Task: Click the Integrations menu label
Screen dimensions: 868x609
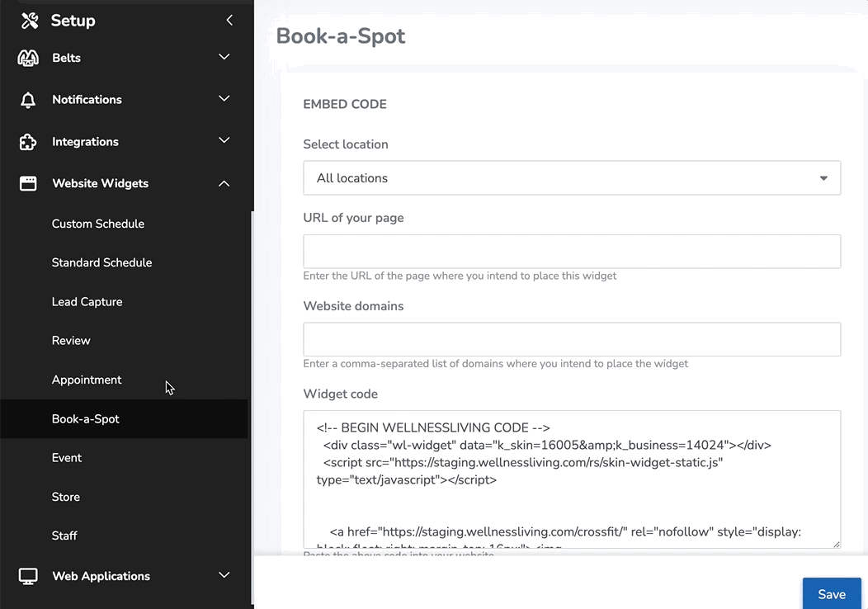Action: point(85,142)
